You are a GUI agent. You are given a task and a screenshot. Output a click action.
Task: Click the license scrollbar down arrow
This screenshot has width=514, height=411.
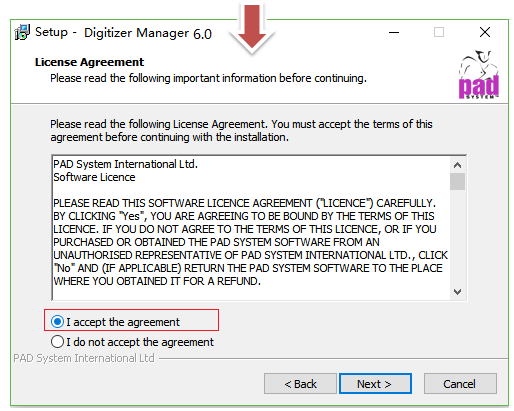[x=457, y=292]
